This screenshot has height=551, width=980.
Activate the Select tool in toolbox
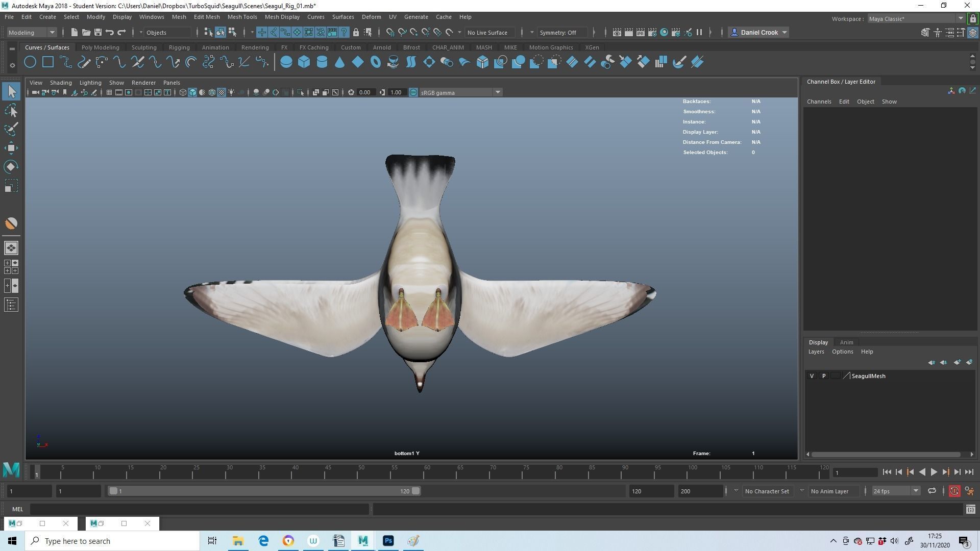tap(11, 92)
